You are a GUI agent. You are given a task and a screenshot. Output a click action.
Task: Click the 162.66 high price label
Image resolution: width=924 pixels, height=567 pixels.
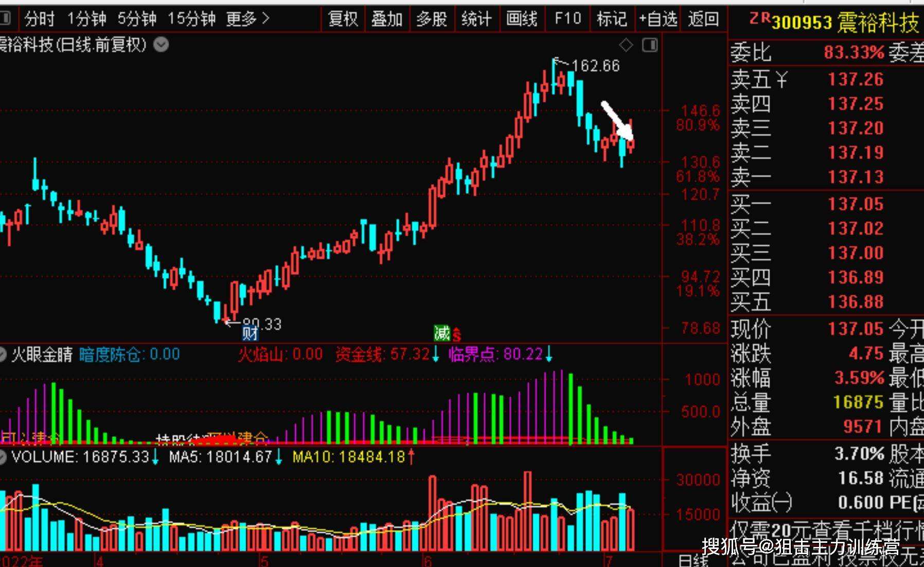point(596,66)
